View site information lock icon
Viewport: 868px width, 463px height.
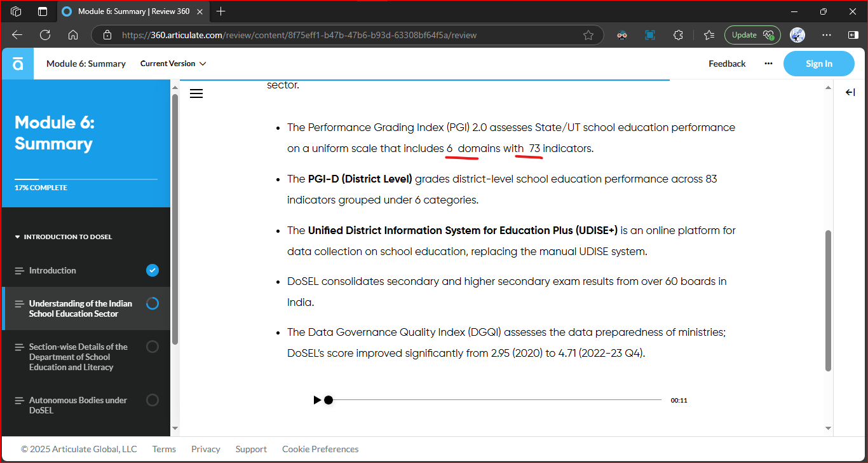[x=107, y=35]
